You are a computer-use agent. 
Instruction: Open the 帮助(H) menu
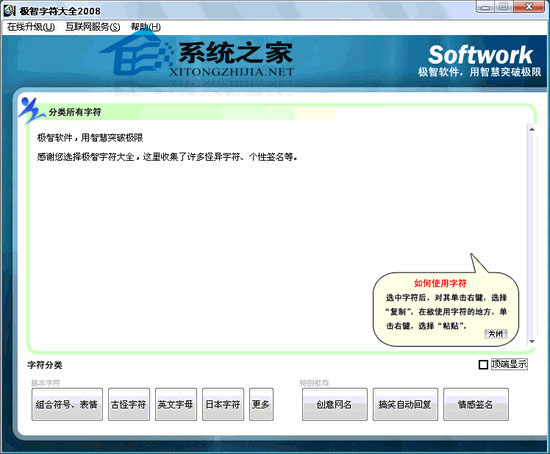[x=146, y=27]
